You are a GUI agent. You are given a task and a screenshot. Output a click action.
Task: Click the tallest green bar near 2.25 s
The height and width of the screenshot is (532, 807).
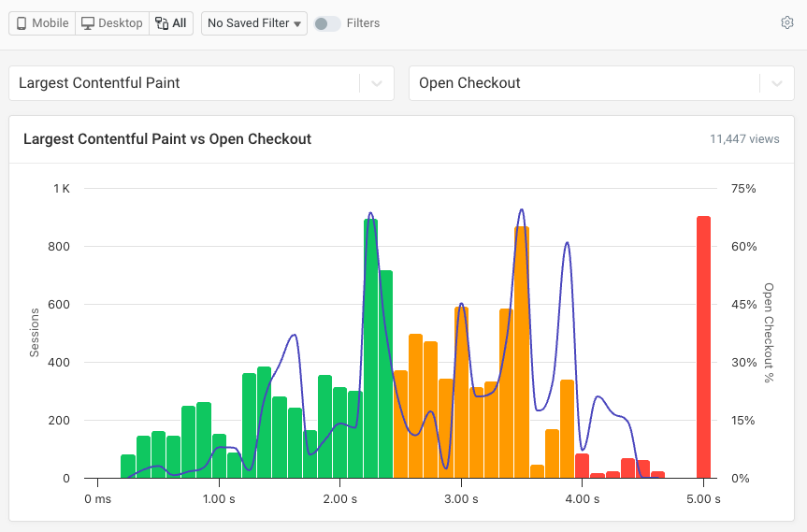[370, 349]
